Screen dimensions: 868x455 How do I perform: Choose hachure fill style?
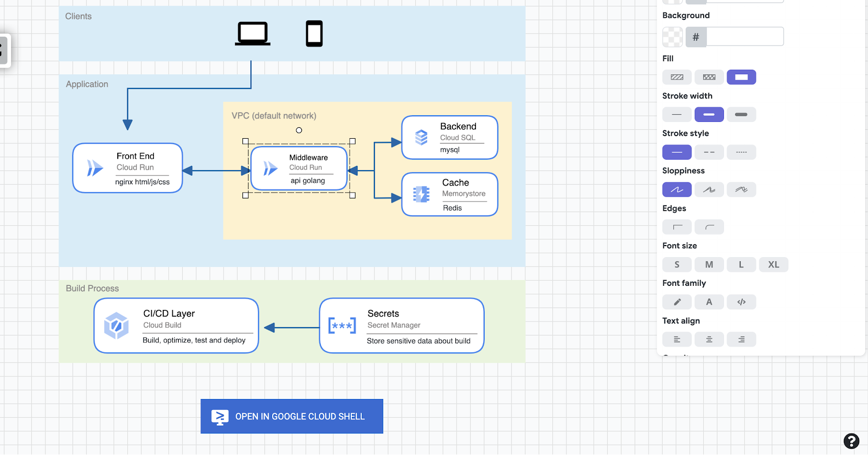pyautogui.click(x=677, y=77)
